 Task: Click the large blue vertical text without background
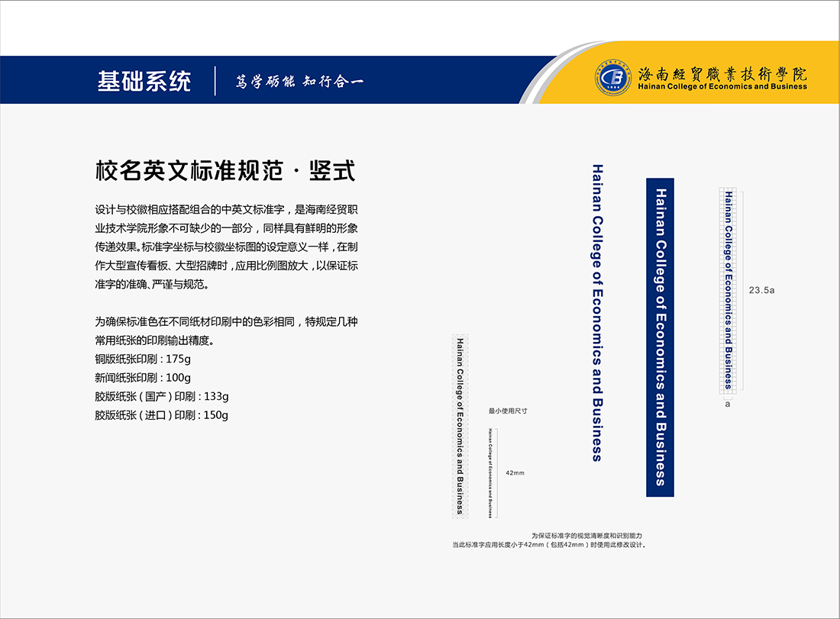pos(597,312)
